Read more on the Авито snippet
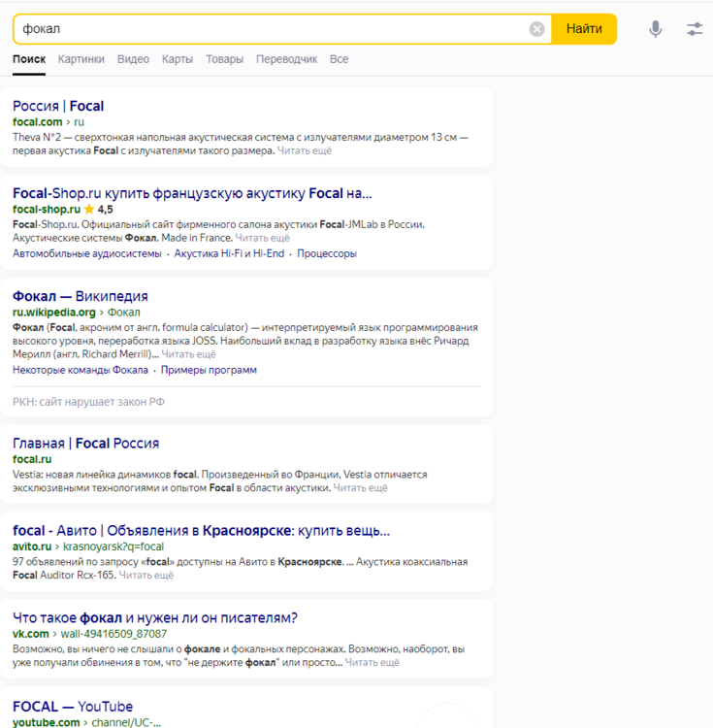Image resolution: width=713 pixels, height=728 pixels. click(146, 576)
